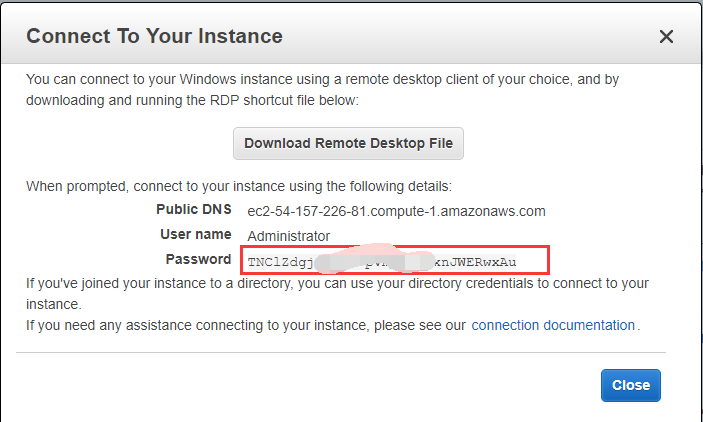Image resolution: width=703 pixels, height=422 pixels.
Task: Click the Public DNS label
Action: tap(194, 210)
